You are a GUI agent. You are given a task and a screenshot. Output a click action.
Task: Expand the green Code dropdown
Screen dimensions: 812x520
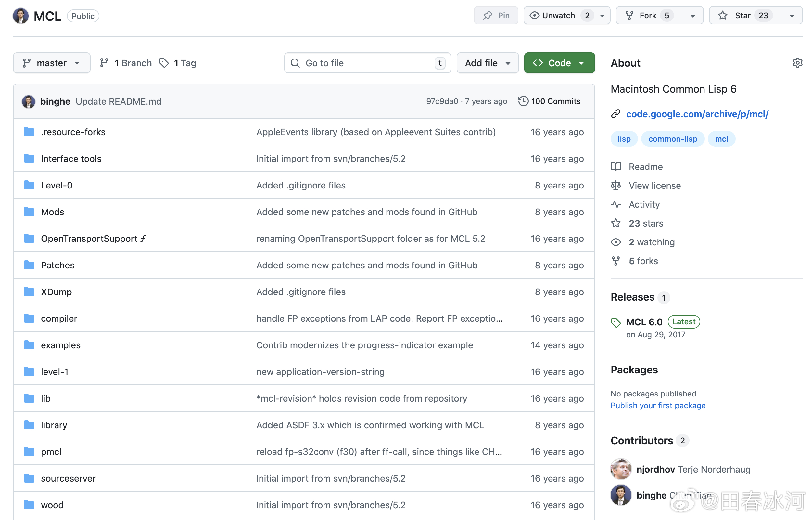tap(559, 63)
